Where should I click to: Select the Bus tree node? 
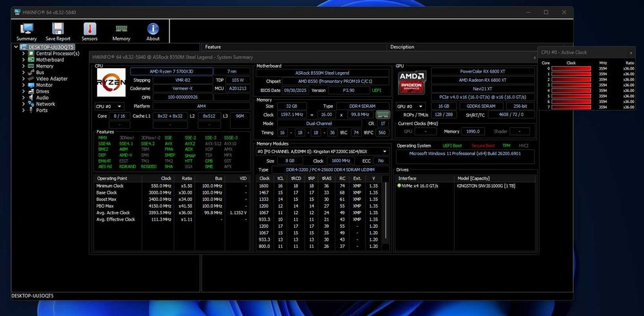point(40,72)
